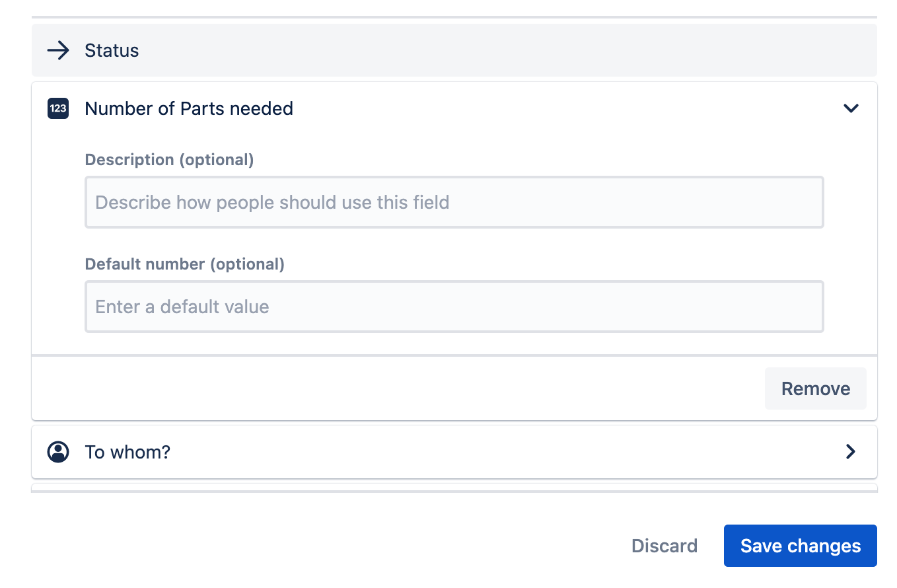Click the blue Save changes button
The height and width of the screenshot is (588, 897).
(x=801, y=546)
